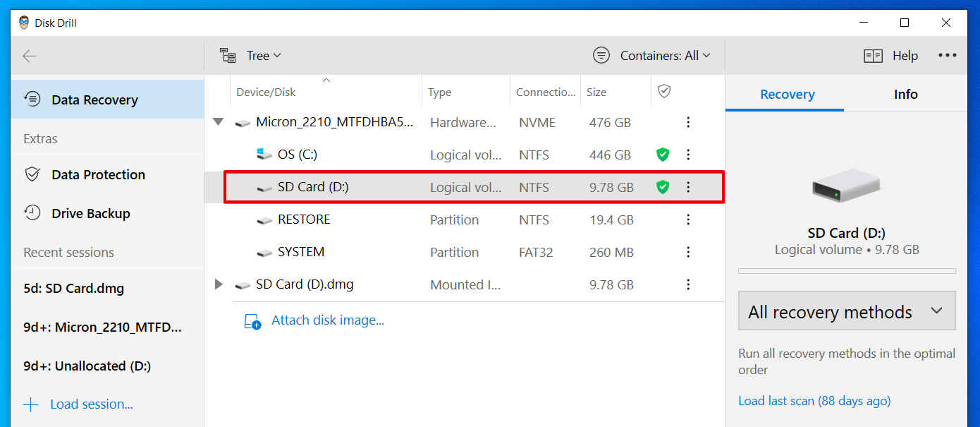Open the kebab menu for Micron_2210 disk
This screenshot has height=427, width=980.
coord(688,122)
